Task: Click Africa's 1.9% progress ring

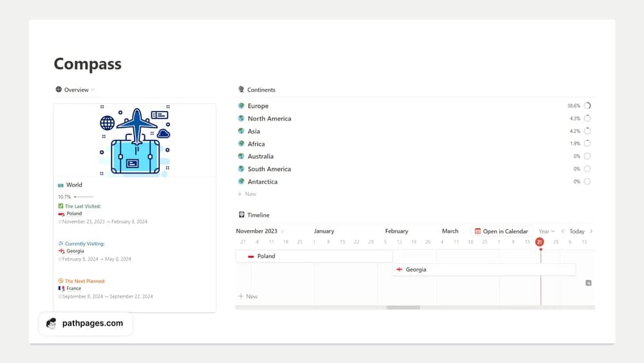Action: [x=587, y=144]
